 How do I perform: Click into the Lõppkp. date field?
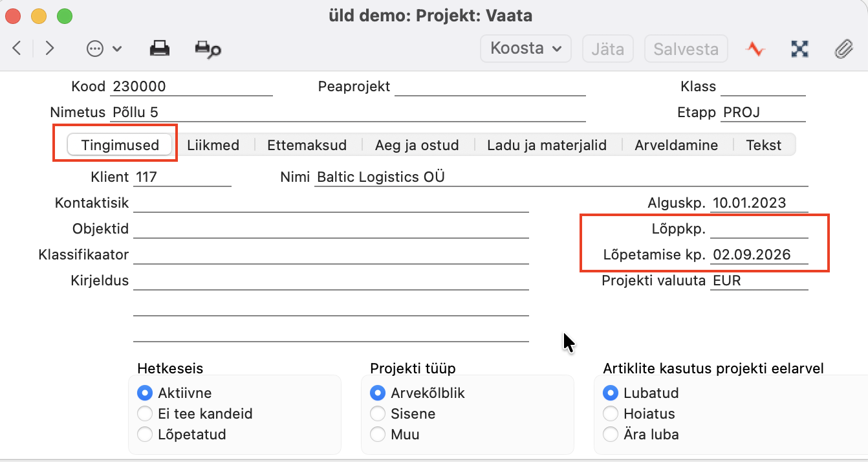tap(759, 229)
